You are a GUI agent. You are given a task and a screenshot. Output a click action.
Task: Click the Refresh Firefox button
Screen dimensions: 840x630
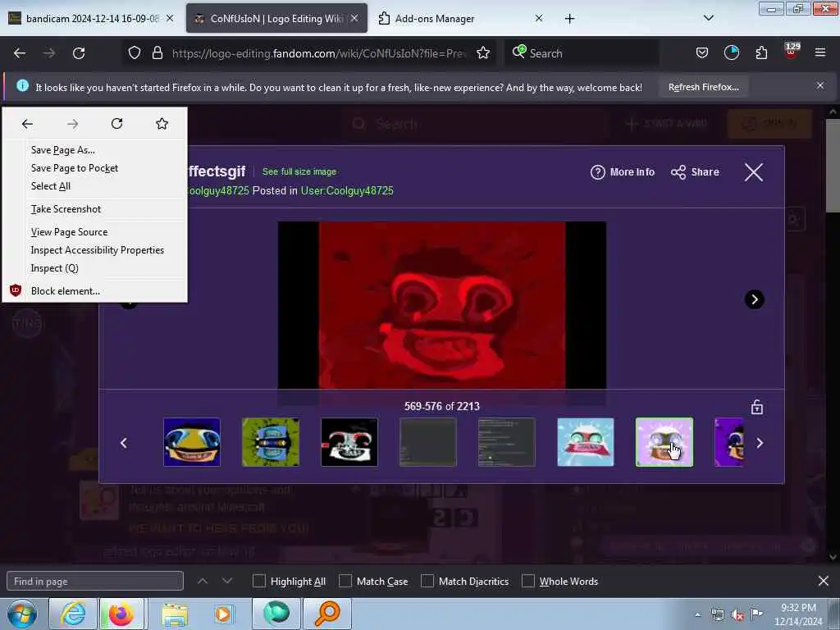coord(703,87)
